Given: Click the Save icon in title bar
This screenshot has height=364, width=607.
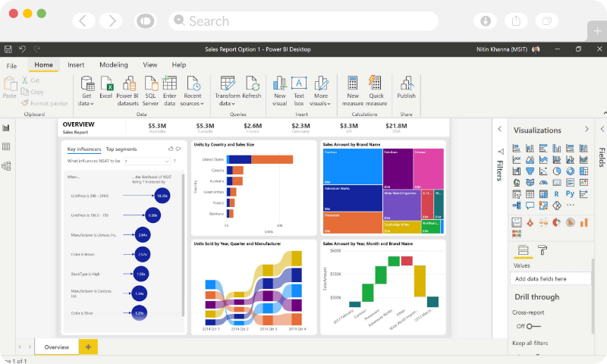Looking at the screenshot, I should tap(8, 49).
